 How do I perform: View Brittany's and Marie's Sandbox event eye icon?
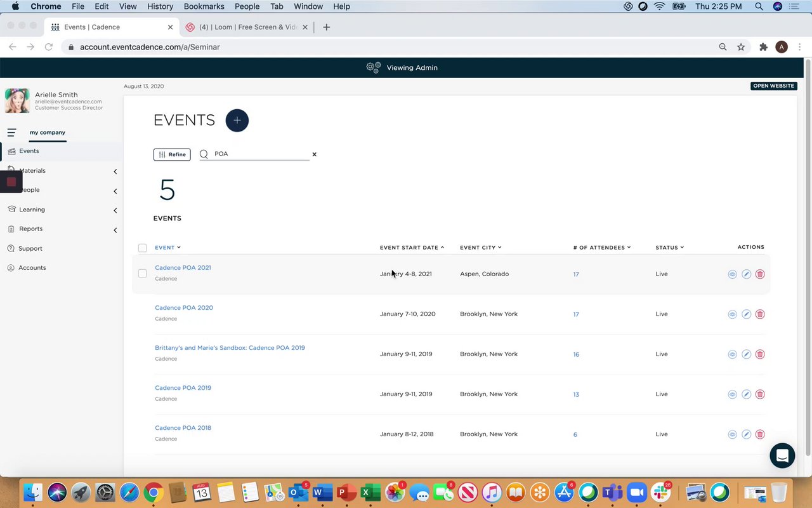point(732,354)
